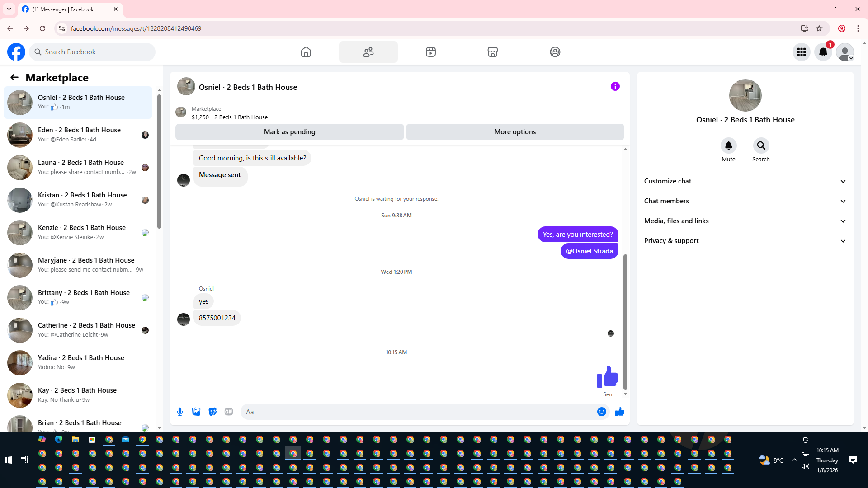
Task: Open Launa's chat in the list
Action: (x=78, y=168)
